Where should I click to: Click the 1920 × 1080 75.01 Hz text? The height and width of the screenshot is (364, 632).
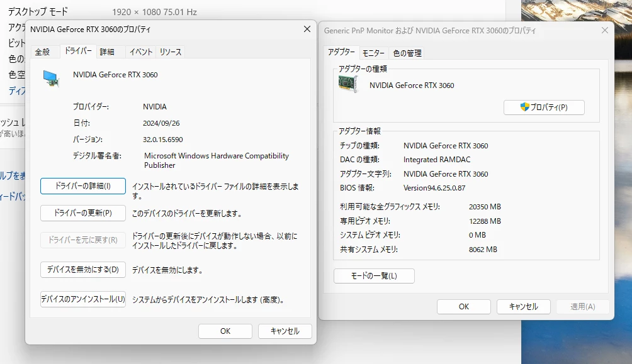(x=154, y=13)
